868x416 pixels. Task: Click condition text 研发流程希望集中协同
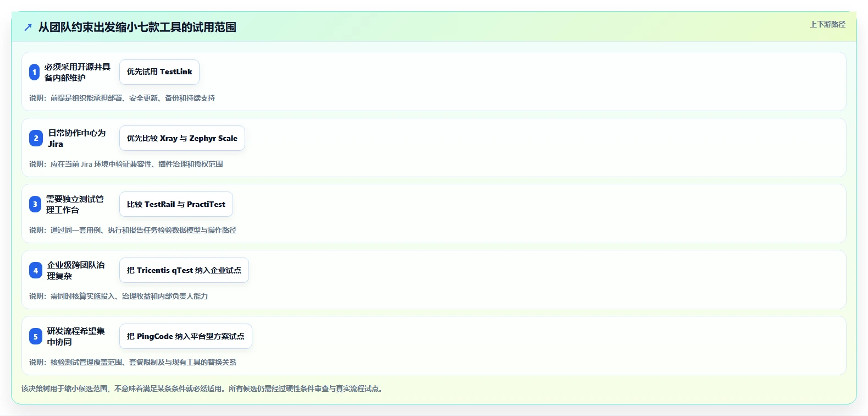76,336
